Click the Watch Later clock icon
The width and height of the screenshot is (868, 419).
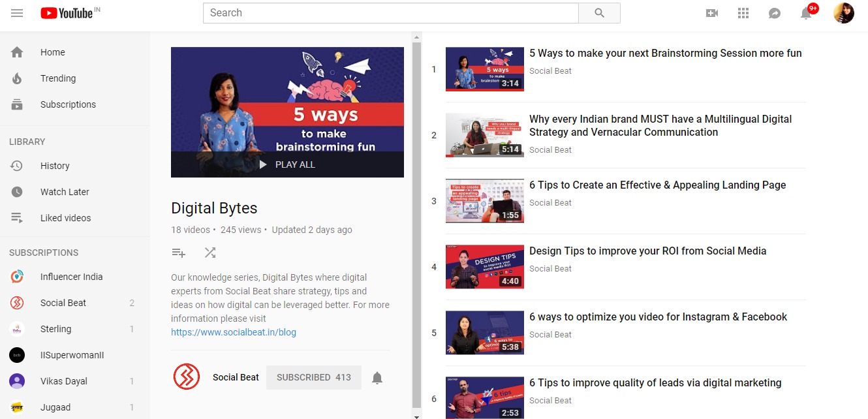tap(17, 192)
